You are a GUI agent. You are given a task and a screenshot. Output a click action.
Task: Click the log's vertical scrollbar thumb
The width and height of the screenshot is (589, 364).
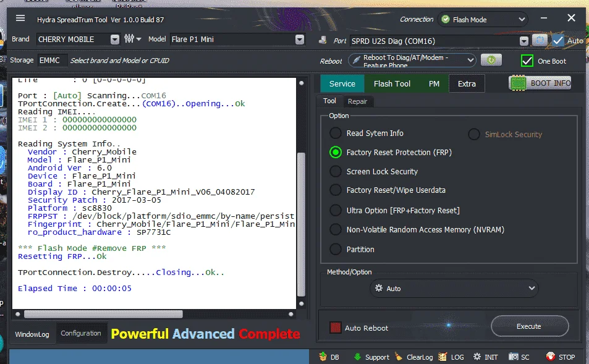pyautogui.click(x=301, y=224)
